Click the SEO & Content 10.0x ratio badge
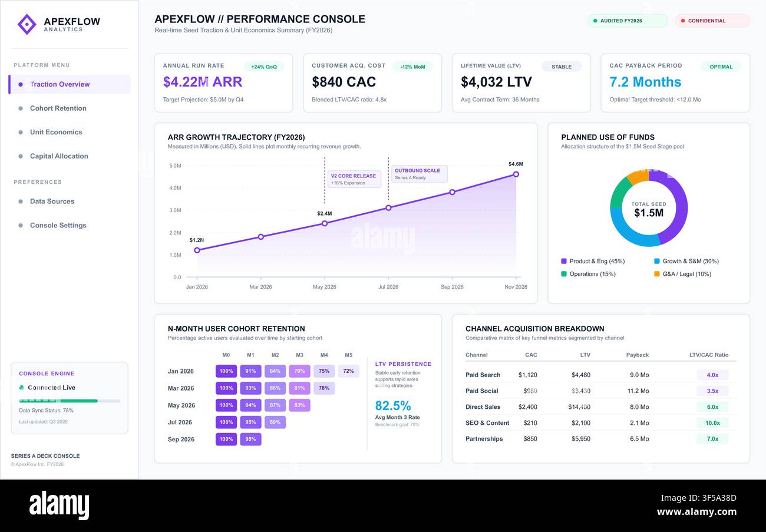 [712, 423]
